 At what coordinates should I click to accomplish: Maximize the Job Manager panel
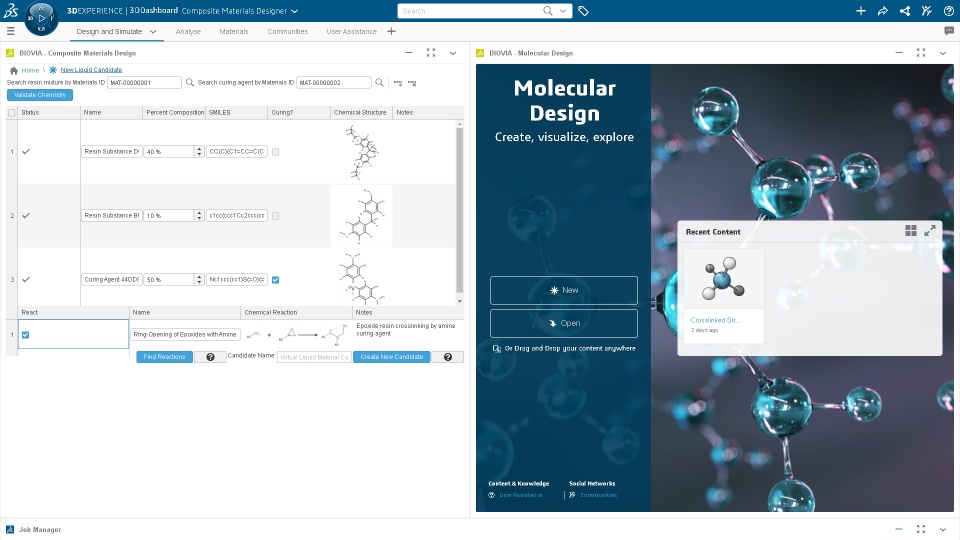[x=921, y=529]
